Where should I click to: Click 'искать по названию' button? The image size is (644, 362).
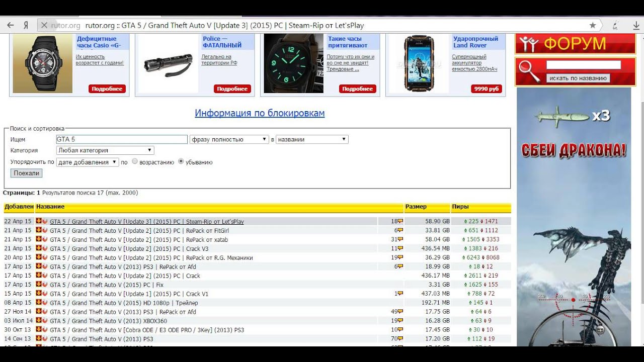578,78
